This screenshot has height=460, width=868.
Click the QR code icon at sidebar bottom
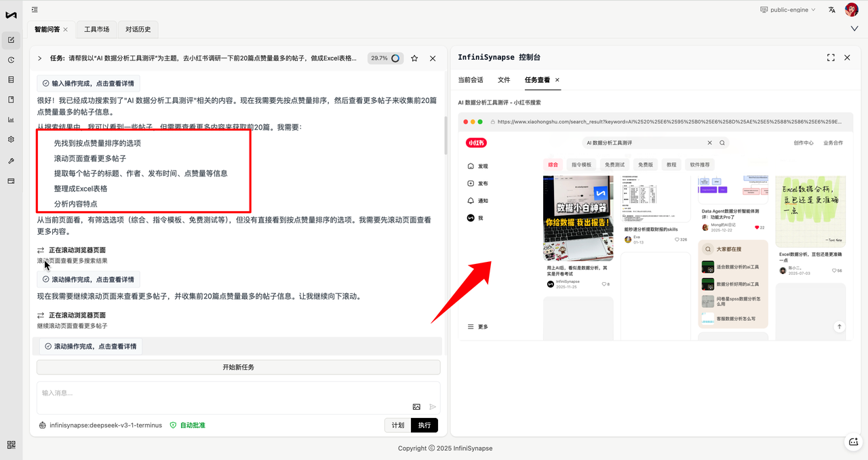point(11,444)
